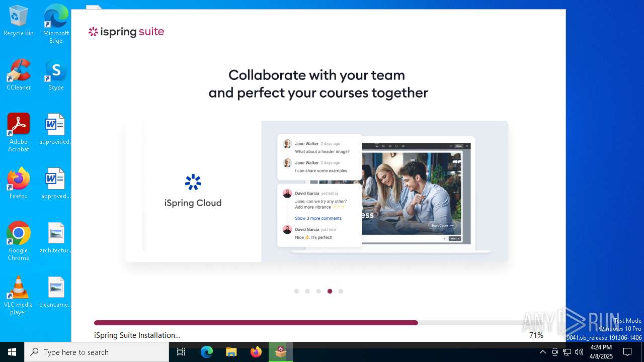Click the installation progress bar
This screenshot has width=644, height=362.
[x=318, y=323]
